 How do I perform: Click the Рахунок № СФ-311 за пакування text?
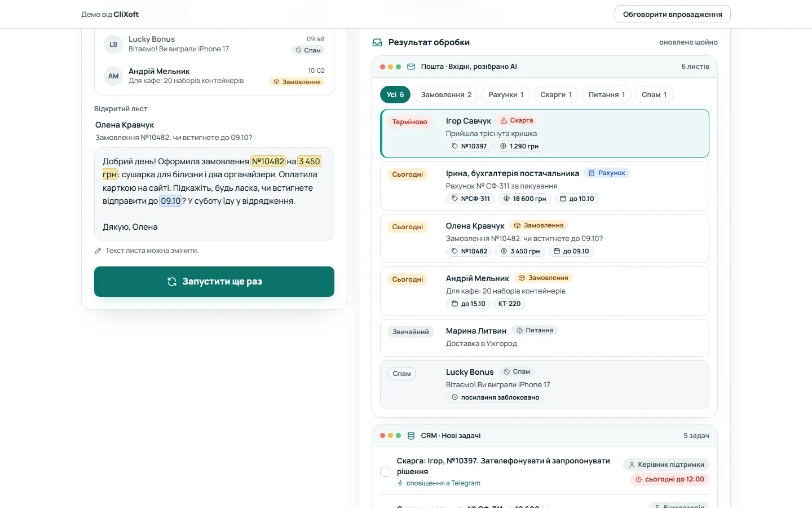tap(502, 186)
